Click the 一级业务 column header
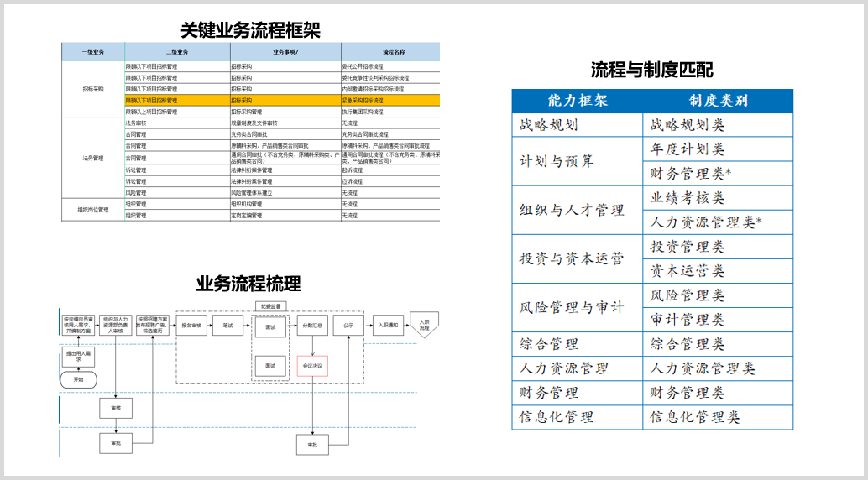This screenshot has width=868, height=480. click(x=93, y=52)
